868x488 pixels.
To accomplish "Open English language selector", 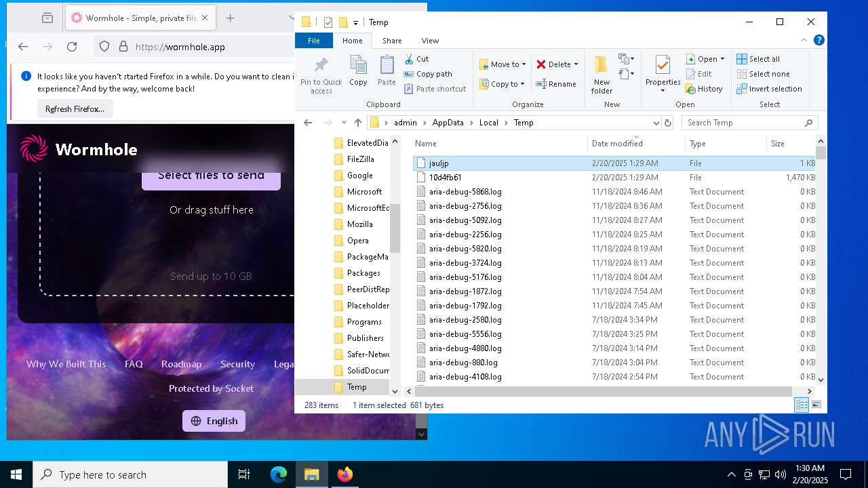I will (214, 421).
